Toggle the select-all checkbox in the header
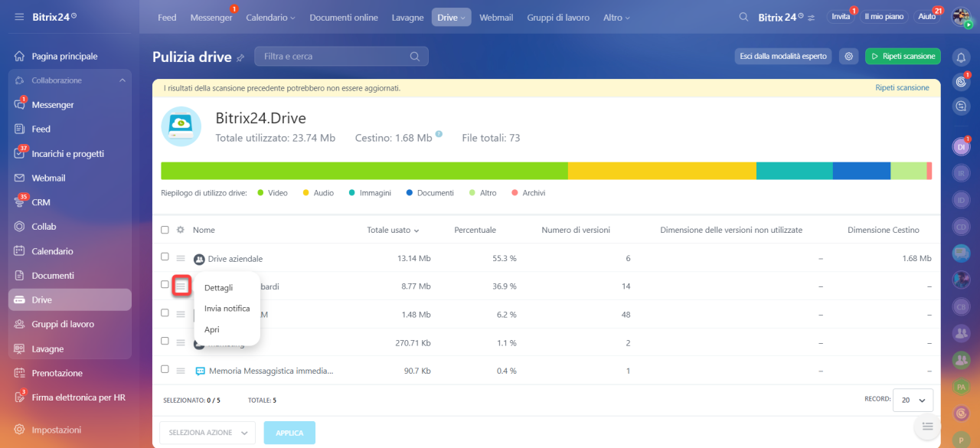980x448 pixels. pyautogui.click(x=165, y=230)
